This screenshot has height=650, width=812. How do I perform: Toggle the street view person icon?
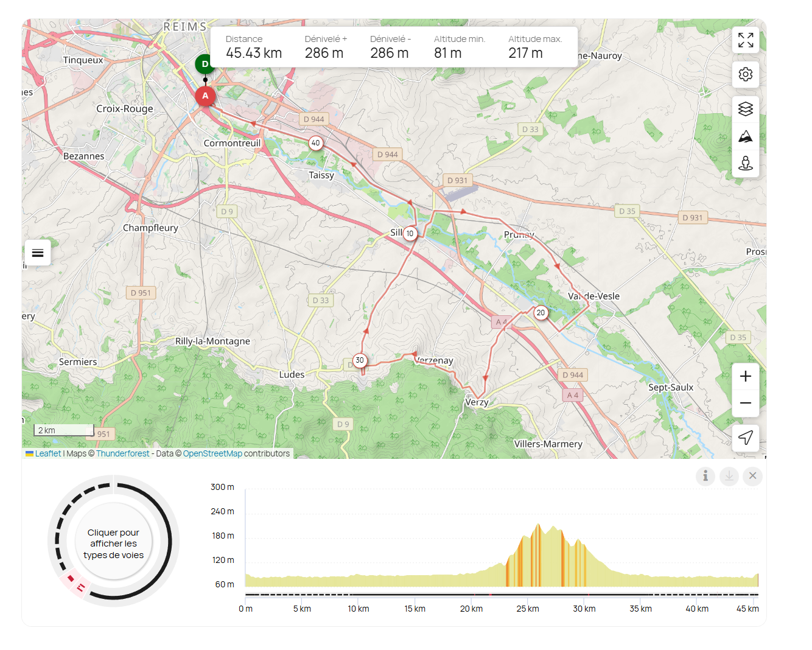745,164
